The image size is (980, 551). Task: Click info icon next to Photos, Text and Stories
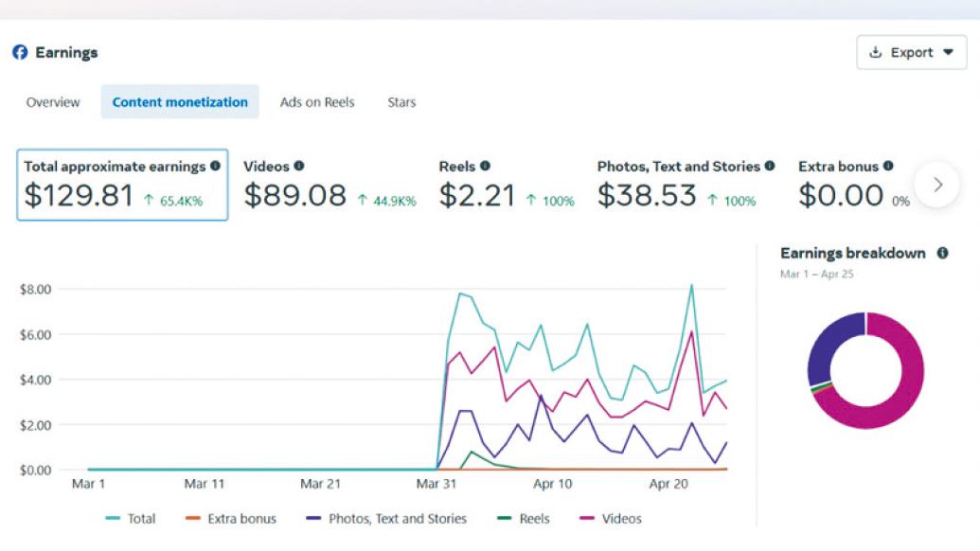[770, 166]
